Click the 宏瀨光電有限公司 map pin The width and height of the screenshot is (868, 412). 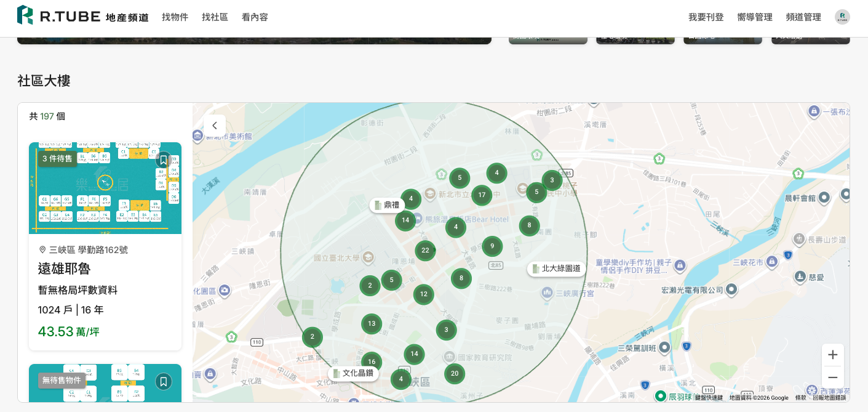coord(731,289)
